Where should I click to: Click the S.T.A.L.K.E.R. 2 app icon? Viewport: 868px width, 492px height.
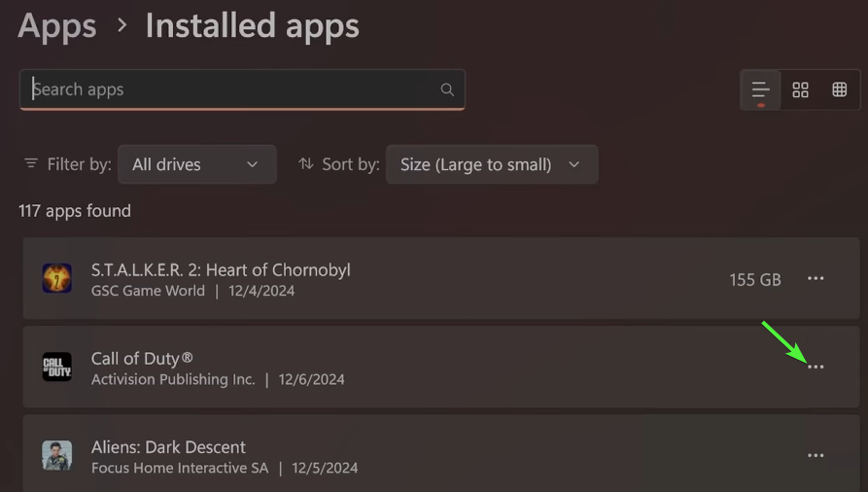pyautogui.click(x=56, y=279)
